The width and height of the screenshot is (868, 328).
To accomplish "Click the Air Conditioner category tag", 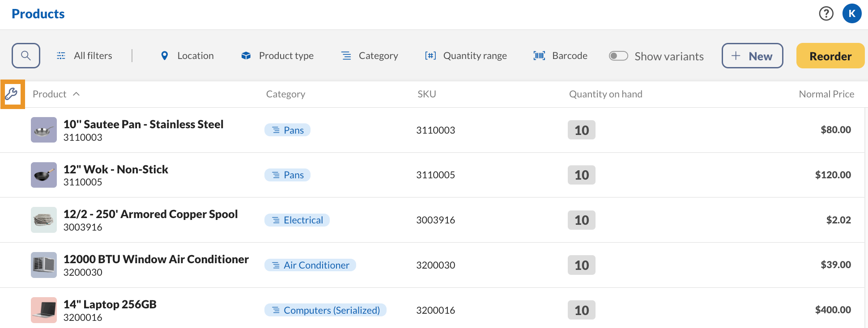I will pos(310,265).
